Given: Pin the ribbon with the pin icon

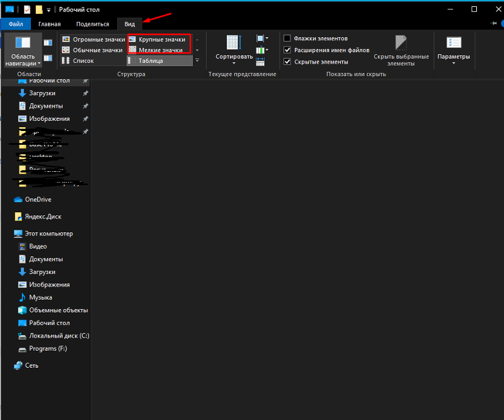Looking at the screenshot, I should click(493, 23).
